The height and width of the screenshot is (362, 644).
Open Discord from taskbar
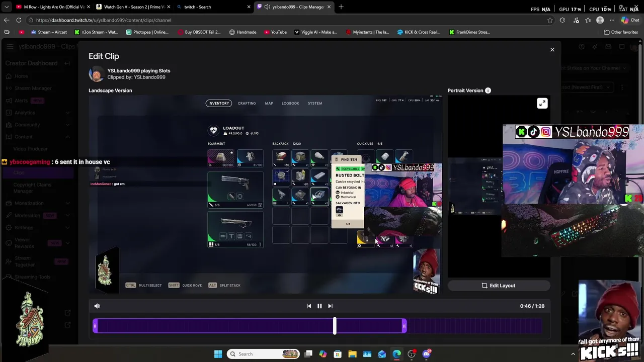pyautogui.click(x=427, y=354)
